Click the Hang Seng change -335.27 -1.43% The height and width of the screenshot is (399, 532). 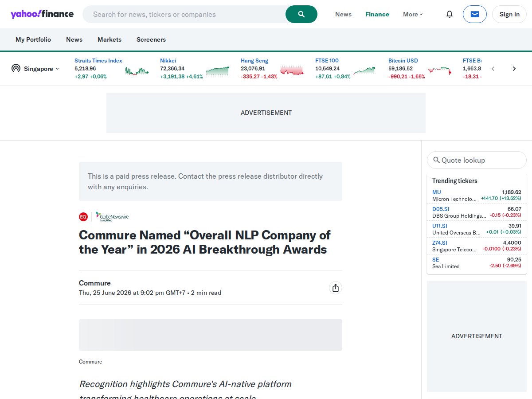pyautogui.click(x=259, y=76)
